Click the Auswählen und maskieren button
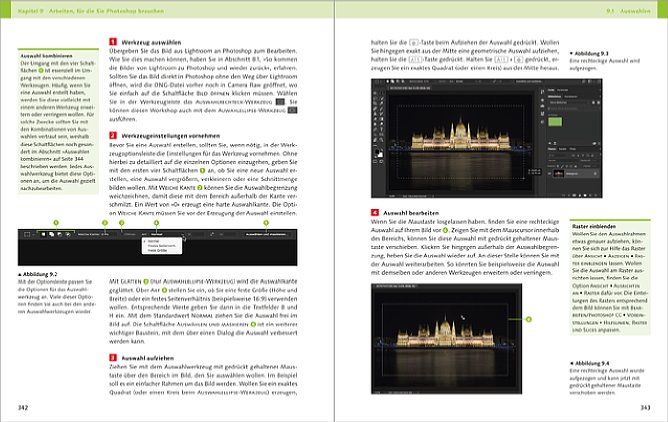 coord(266,234)
